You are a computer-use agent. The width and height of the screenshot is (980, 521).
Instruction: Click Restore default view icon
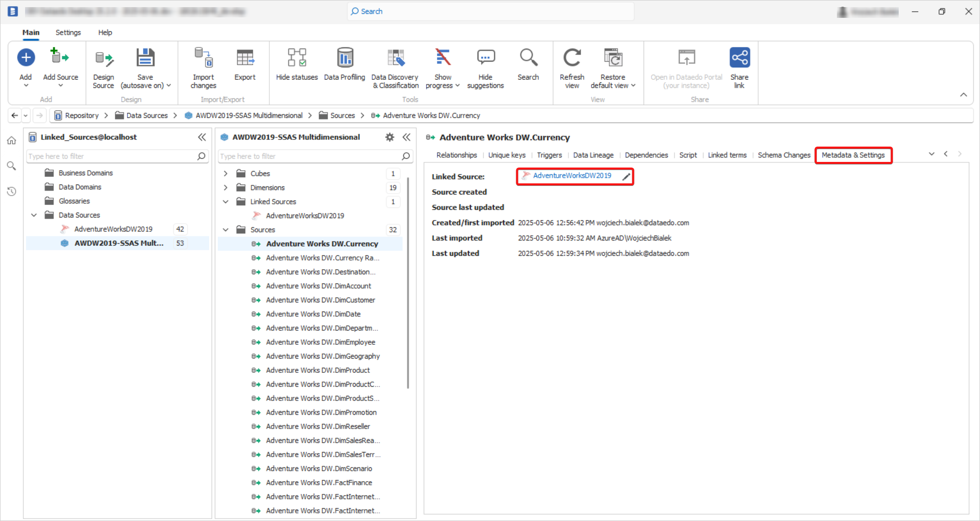click(x=613, y=57)
